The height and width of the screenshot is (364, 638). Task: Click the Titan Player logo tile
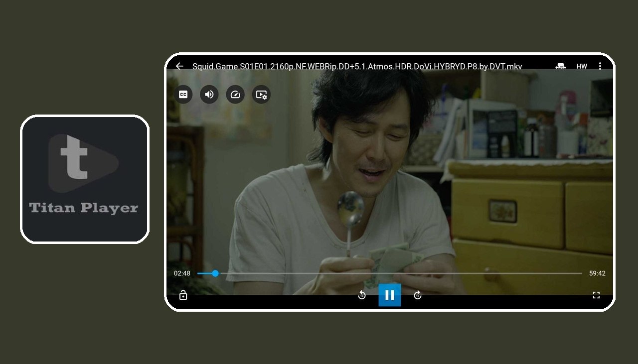(85, 179)
